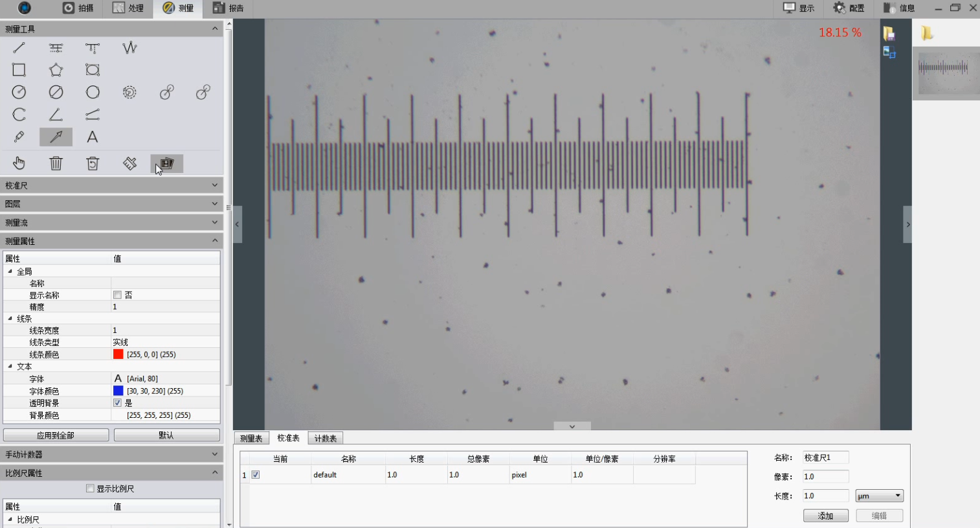Click the red 线条颜色 swatch
Viewport: 980px width, 528px height.
(x=118, y=354)
